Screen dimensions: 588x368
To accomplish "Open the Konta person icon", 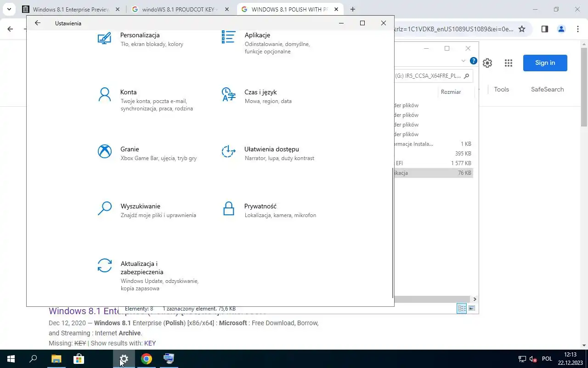I will pyautogui.click(x=105, y=94).
